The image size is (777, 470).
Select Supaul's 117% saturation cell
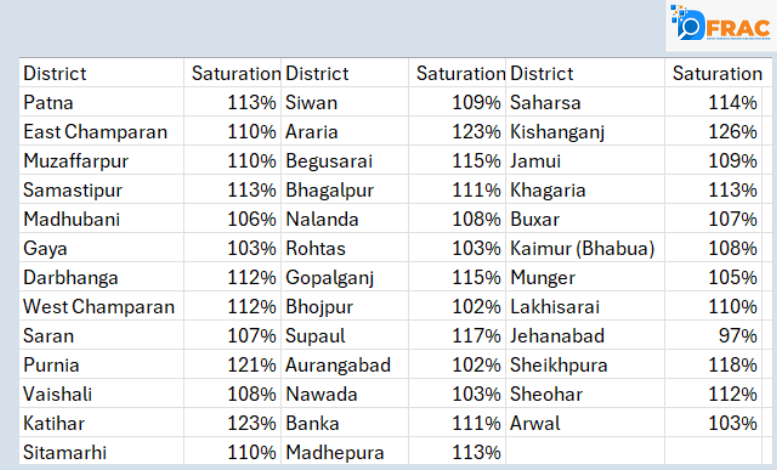tap(480, 336)
